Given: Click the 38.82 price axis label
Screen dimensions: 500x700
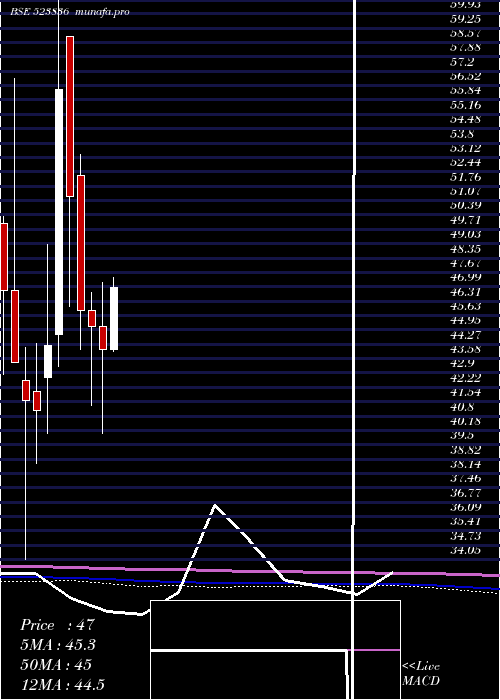Looking at the screenshot, I should click(x=465, y=450).
